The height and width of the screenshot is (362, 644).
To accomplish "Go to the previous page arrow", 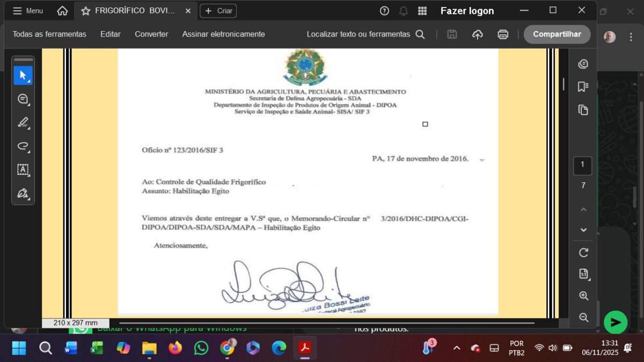I will (x=583, y=210).
